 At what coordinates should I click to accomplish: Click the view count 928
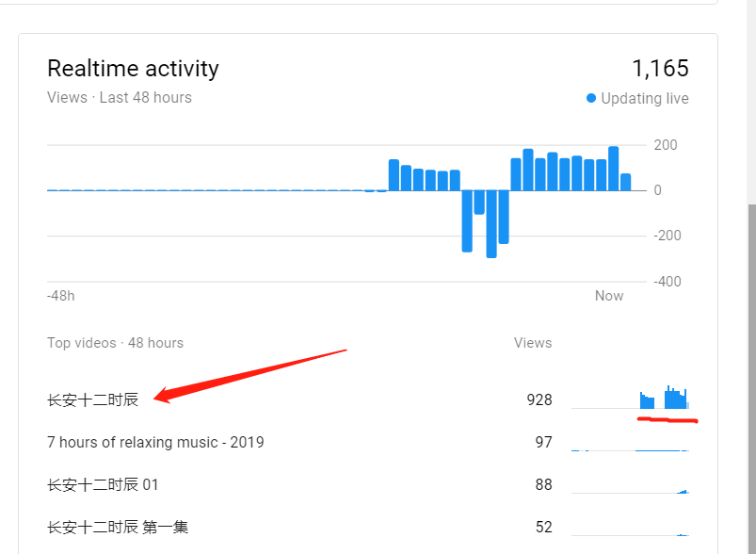pos(539,400)
